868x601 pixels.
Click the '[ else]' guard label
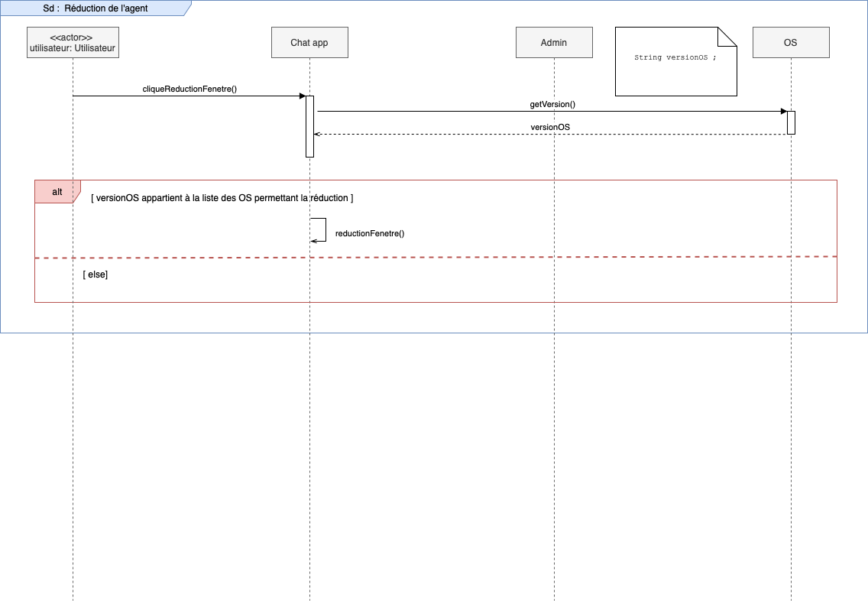pos(96,274)
